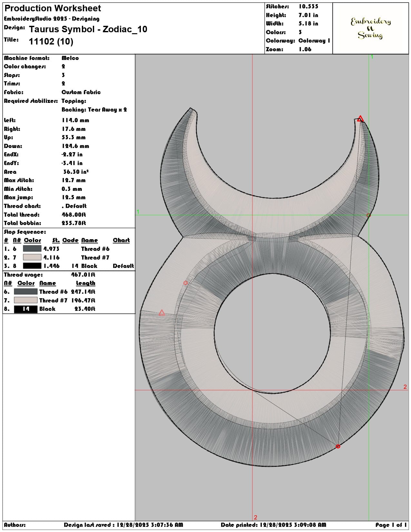Click the Width value 5.18 in
The width and height of the screenshot is (411, 532).
click(x=308, y=24)
